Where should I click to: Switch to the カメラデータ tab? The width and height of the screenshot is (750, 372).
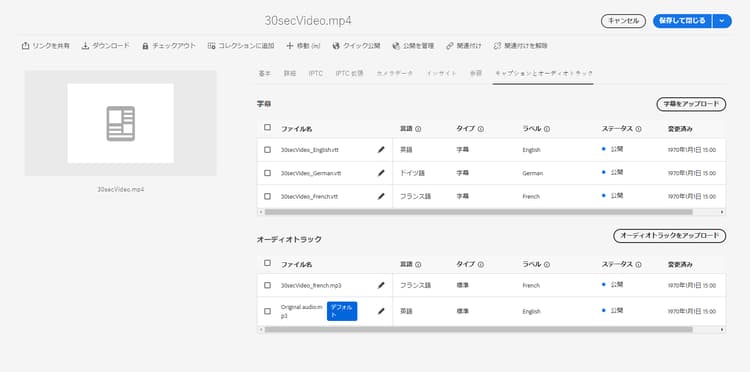[x=395, y=73]
